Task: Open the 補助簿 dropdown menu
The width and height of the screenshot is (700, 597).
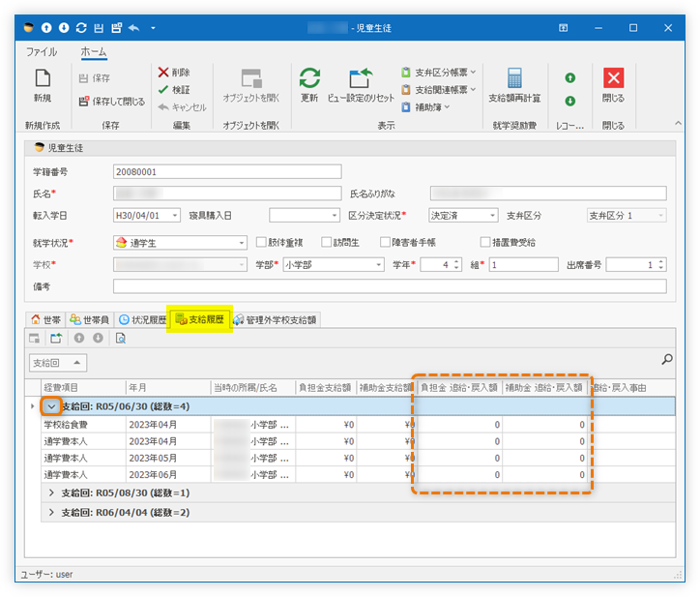Action: [425, 106]
